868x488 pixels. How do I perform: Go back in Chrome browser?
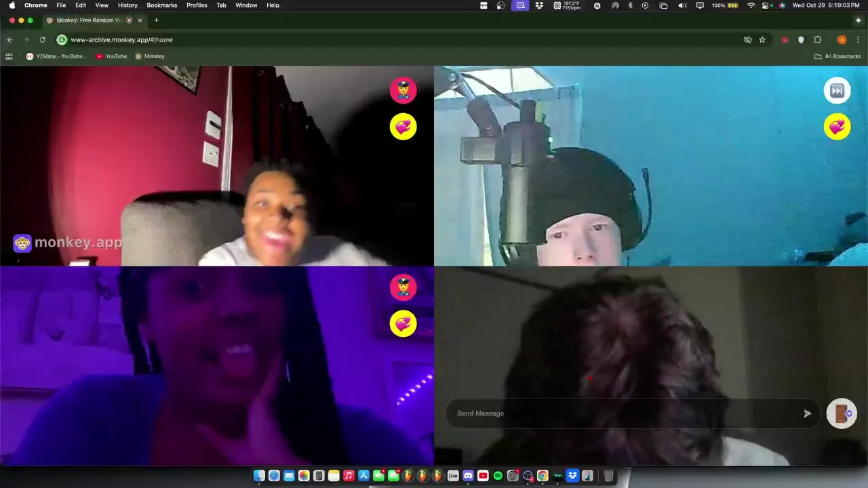click(9, 40)
